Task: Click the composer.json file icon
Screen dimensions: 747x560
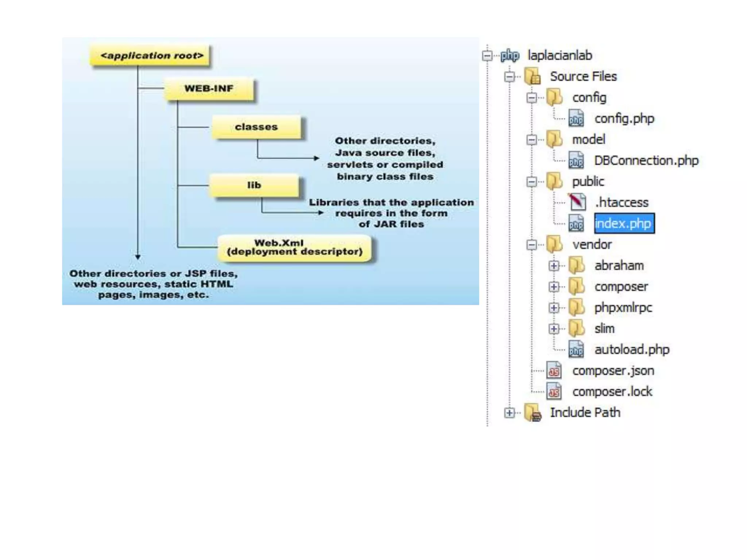Action: coord(554,371)
